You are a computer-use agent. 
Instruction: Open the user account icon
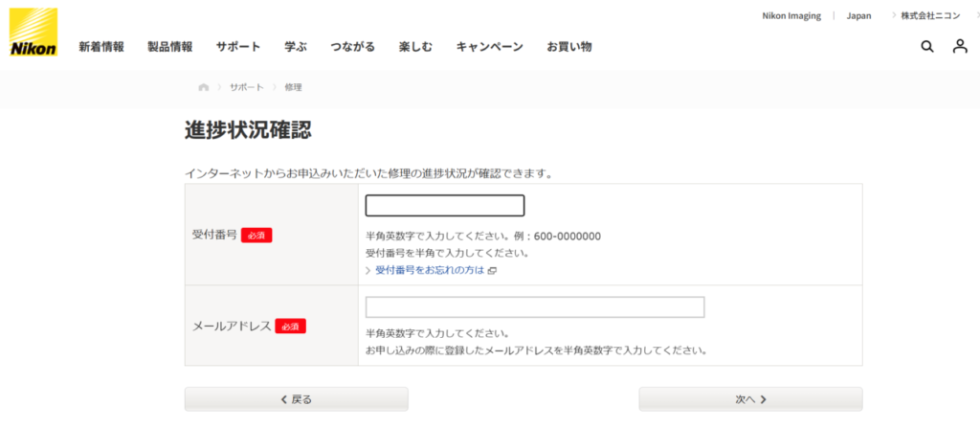click(960, 46)
